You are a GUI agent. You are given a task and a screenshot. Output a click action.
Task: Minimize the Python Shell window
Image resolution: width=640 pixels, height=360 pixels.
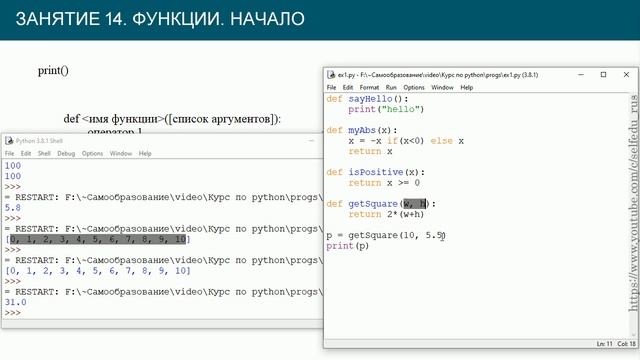[x=311, y=141]
